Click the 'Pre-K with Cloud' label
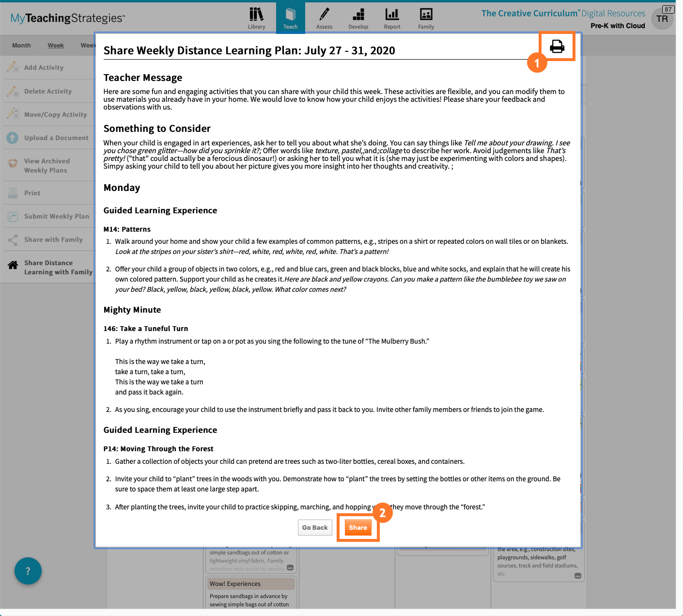 tap(618, 26)
